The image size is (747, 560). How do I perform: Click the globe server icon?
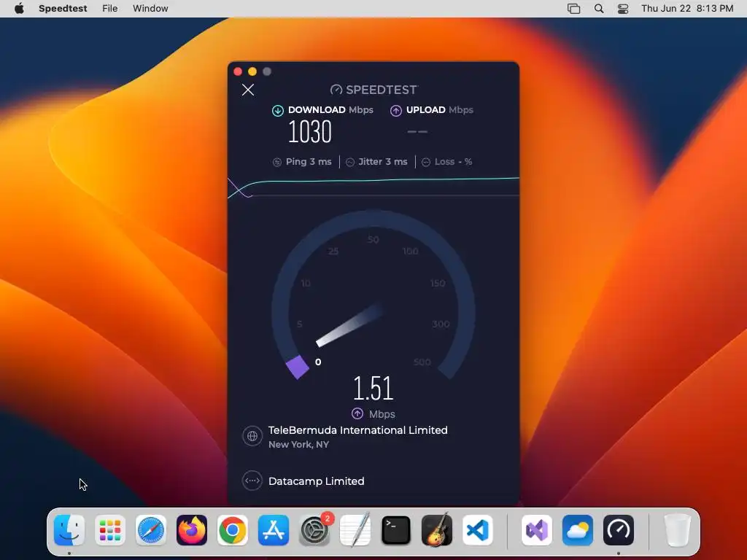252,436
